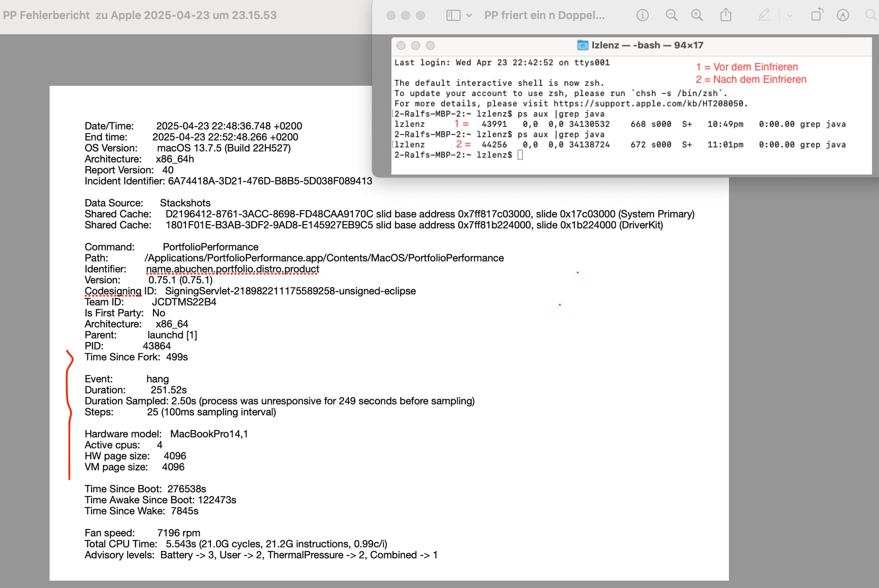Show the Markup toolbar

click(843, 16)
